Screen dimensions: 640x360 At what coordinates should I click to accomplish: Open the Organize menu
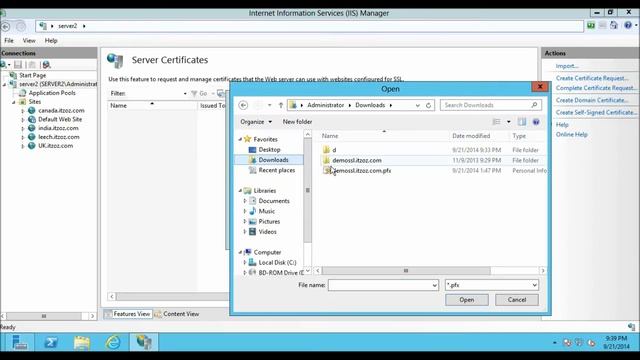point(256,122)
